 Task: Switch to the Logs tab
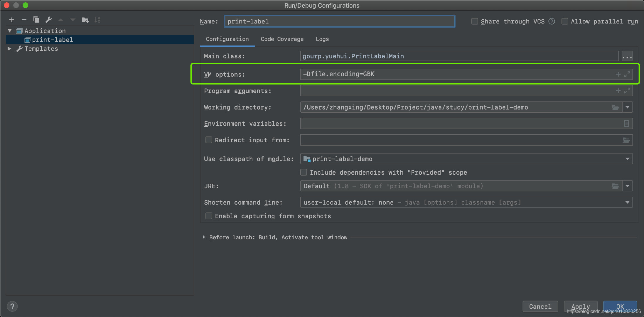[322, 39]
